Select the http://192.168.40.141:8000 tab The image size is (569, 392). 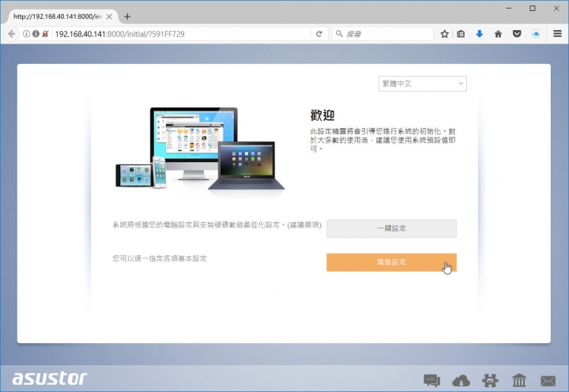point(62,17)
